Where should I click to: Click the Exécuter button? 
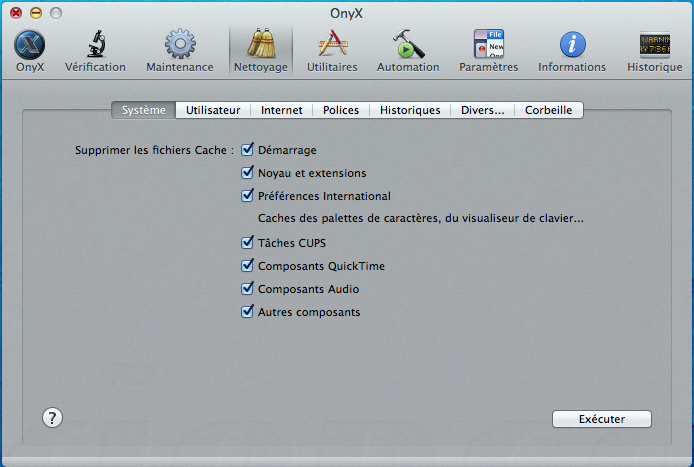point(601,419)
